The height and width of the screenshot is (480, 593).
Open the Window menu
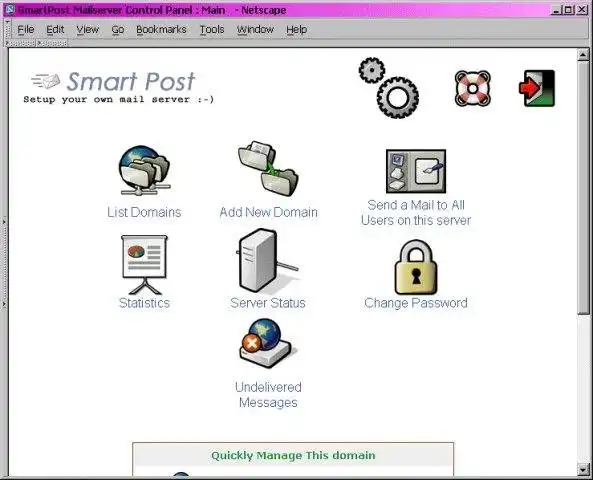coord(255,30)
